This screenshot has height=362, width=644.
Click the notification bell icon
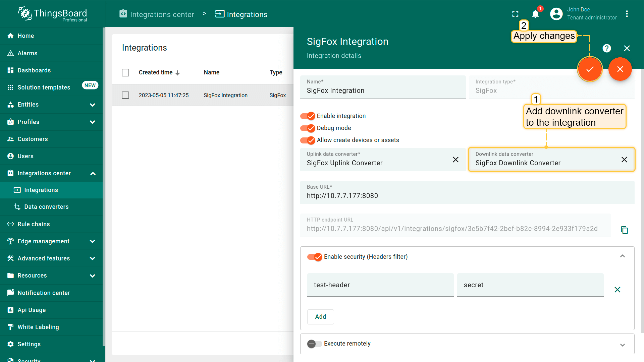click(x=535, y=14)
